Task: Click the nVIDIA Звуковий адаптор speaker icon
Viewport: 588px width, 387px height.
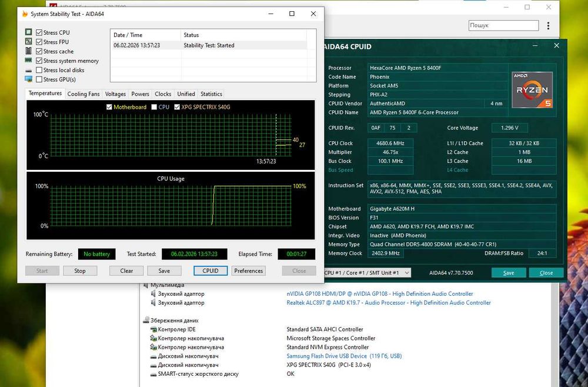Action: click(x=153, y=293)
